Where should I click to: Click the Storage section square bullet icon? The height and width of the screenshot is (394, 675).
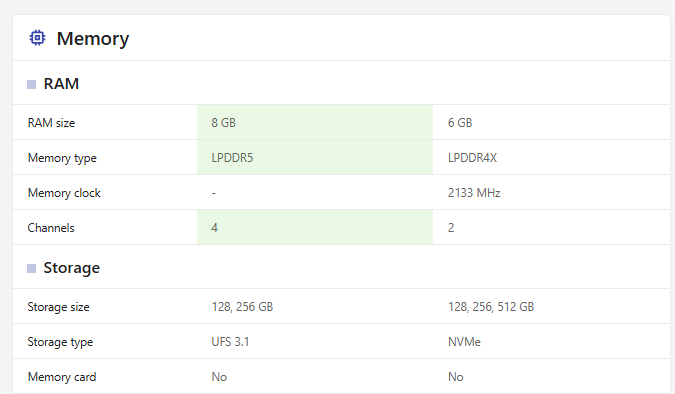31,269
